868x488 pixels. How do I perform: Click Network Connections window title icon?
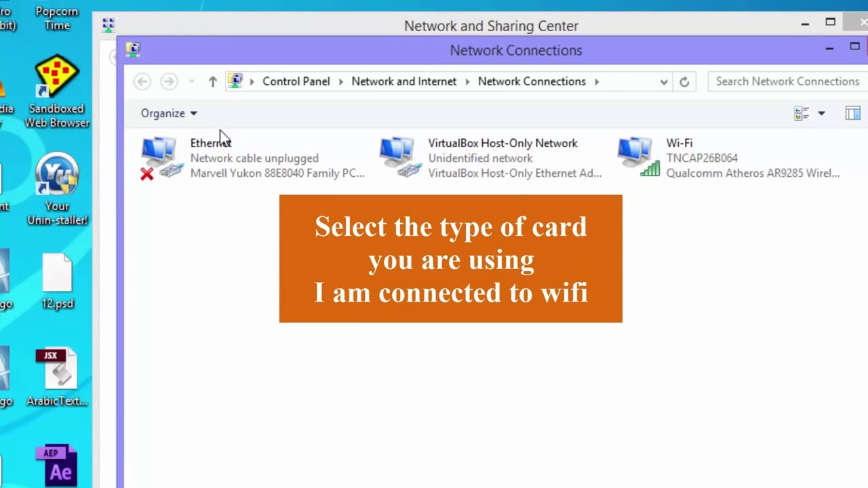tap(133, 49)
